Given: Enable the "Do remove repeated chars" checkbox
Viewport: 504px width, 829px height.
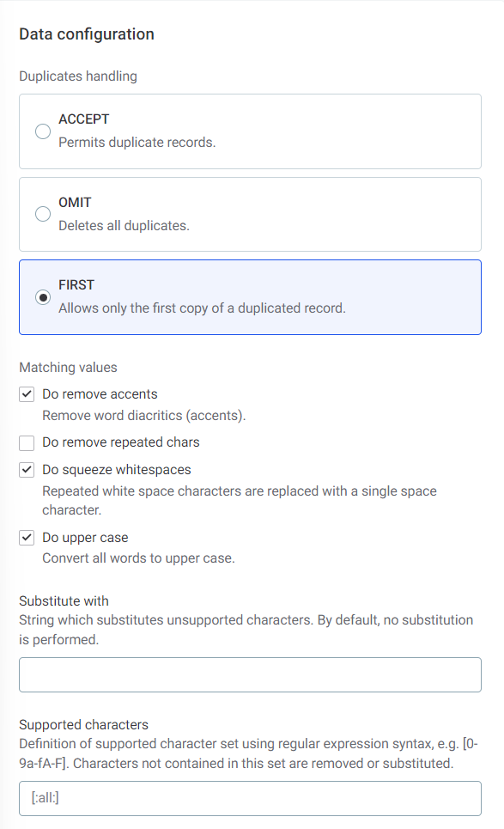Looking at the screenshot, I should [26, 442].
